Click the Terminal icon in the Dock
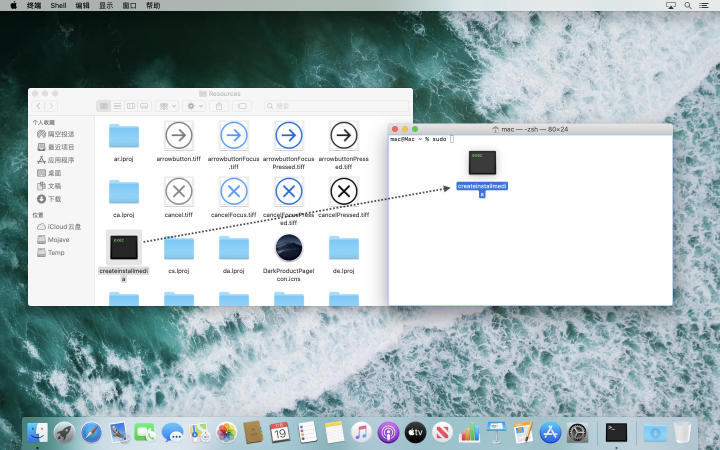 (x=616, y=433)
